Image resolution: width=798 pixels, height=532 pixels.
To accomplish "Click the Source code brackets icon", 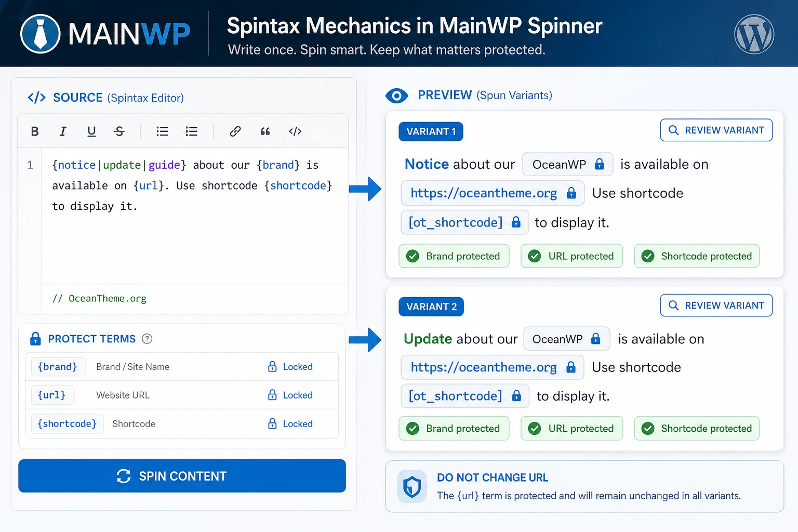I will [x=36, y=98].
